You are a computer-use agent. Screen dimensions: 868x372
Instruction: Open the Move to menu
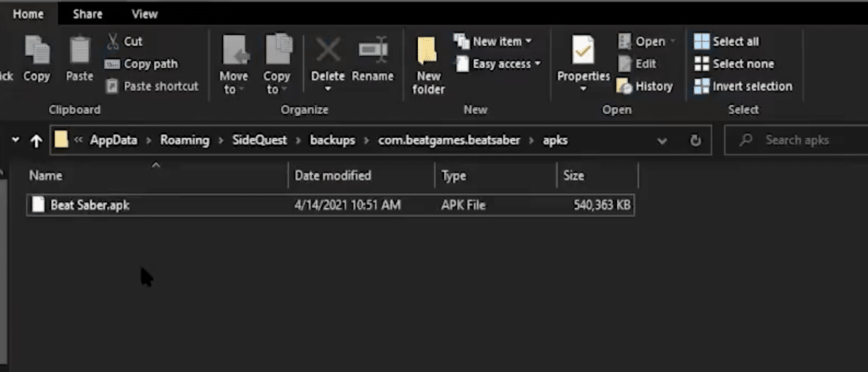[234, 65]
